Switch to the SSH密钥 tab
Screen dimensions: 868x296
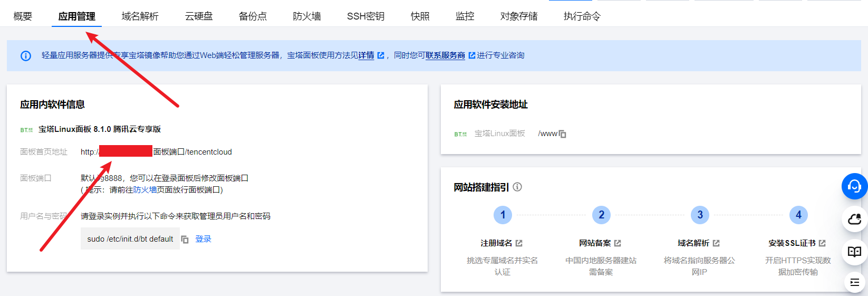(x=365, y=16)
